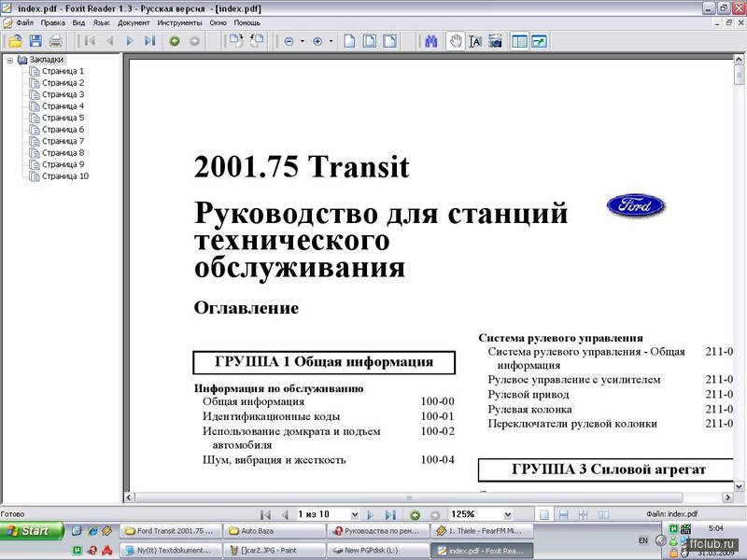Open bookmark Страница 10
Image resolution: width=747 pixels, height=560 pixels.
[x=65, y=176]
